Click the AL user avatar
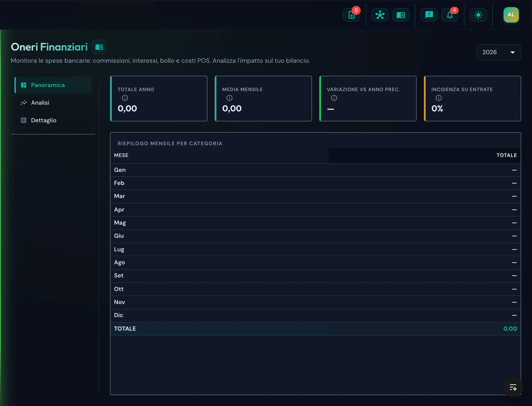The width and height of the screenshot is (532, 406). 511,15
